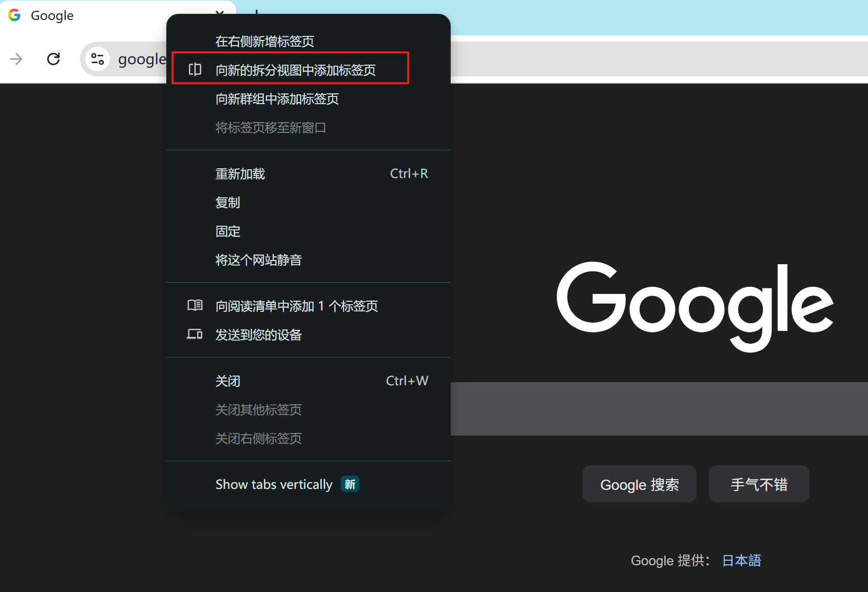Click the Google favicon on the tab
This screenshot has width=868, height=592.
click(x=14, y=15)
